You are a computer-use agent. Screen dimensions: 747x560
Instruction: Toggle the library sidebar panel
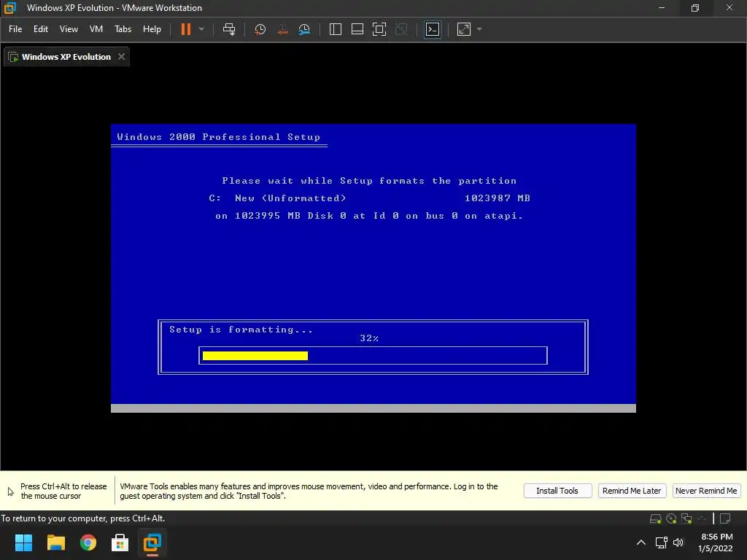[336, 29]
